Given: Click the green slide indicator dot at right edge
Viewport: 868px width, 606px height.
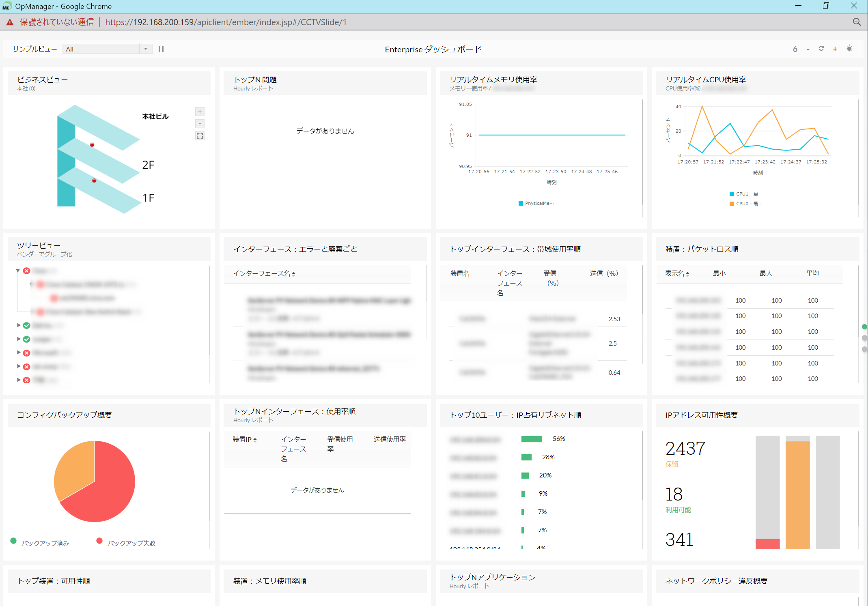Looking at the screenshot, I should 864,327.
